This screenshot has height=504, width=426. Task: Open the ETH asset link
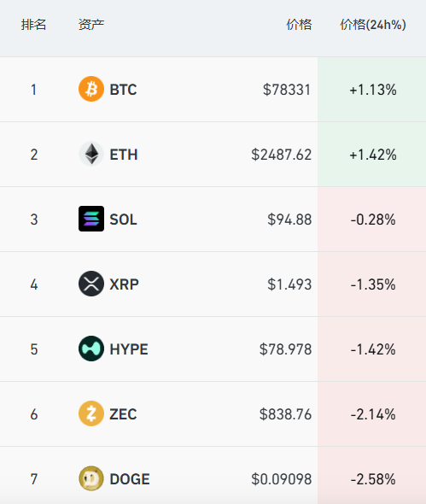[124, 155]
